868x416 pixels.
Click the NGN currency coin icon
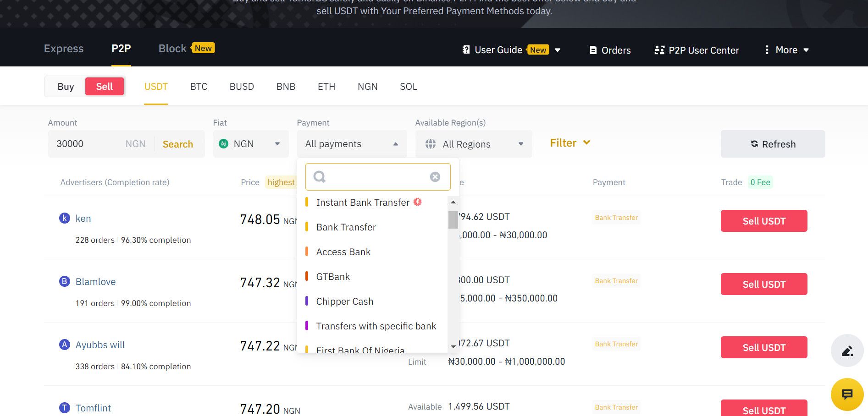[224, 144]
